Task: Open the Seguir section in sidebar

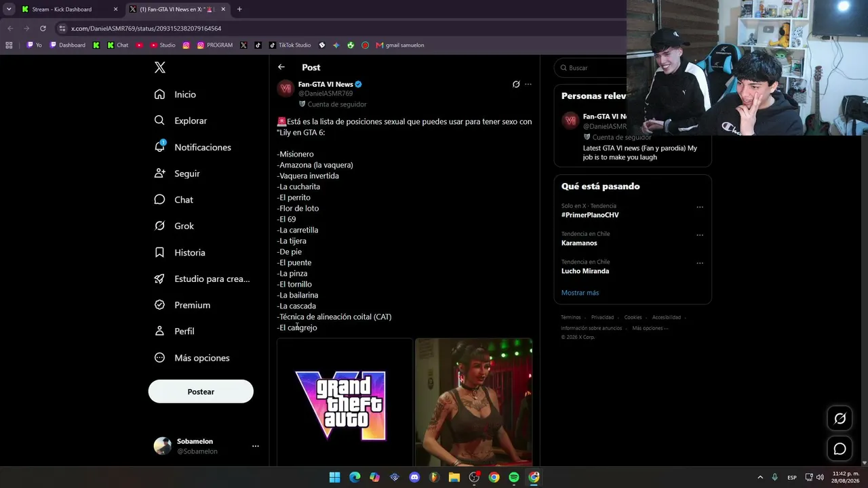Action: tap(177, 174)
